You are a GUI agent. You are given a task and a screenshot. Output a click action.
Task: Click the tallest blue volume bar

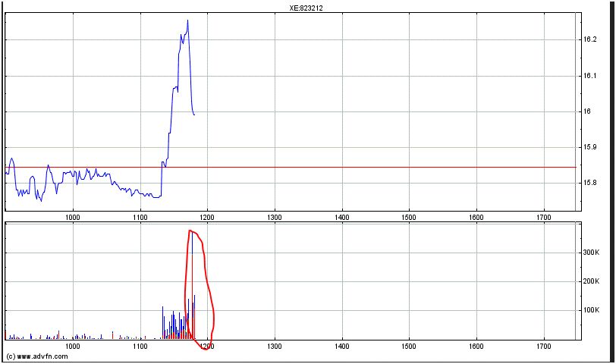tap(192, 284)
